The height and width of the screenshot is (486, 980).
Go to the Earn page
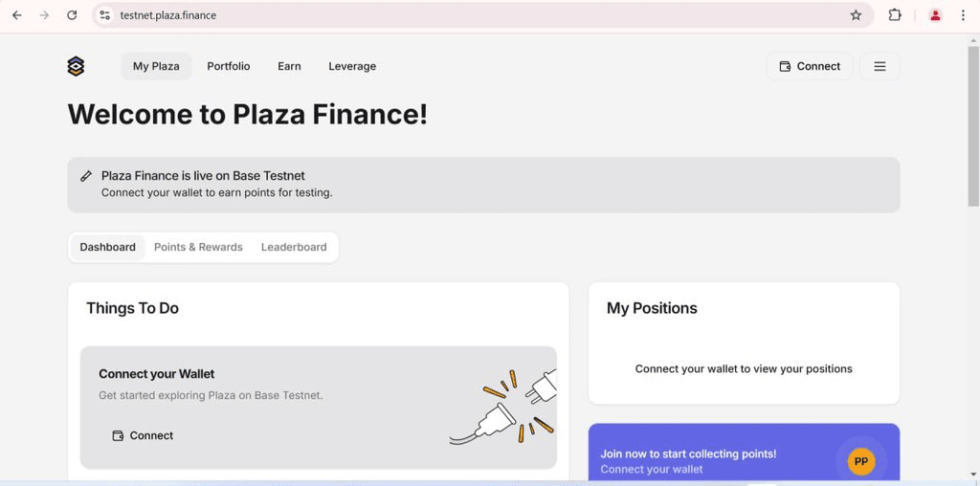[289, 66]
